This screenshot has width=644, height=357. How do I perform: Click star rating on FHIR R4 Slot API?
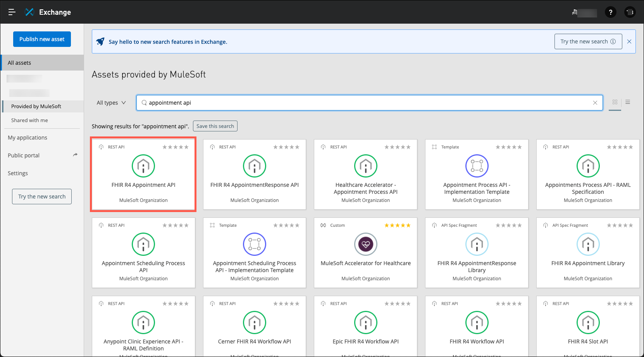620,304
